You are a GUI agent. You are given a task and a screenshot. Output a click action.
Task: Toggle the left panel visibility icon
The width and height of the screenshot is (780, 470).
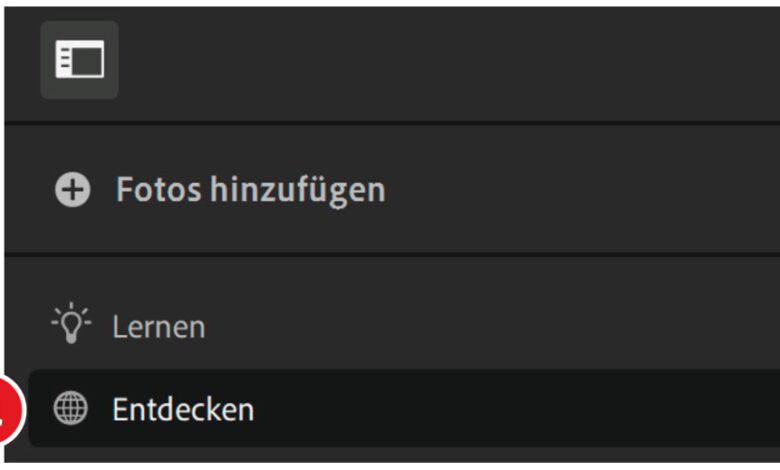coord(79,60)
